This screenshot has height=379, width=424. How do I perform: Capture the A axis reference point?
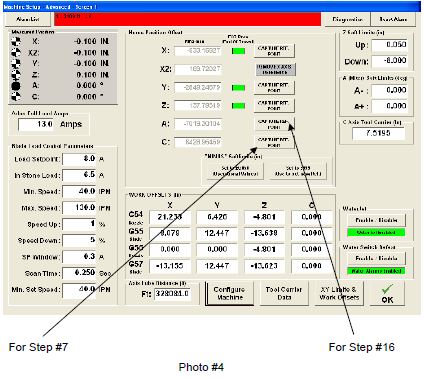274,124
